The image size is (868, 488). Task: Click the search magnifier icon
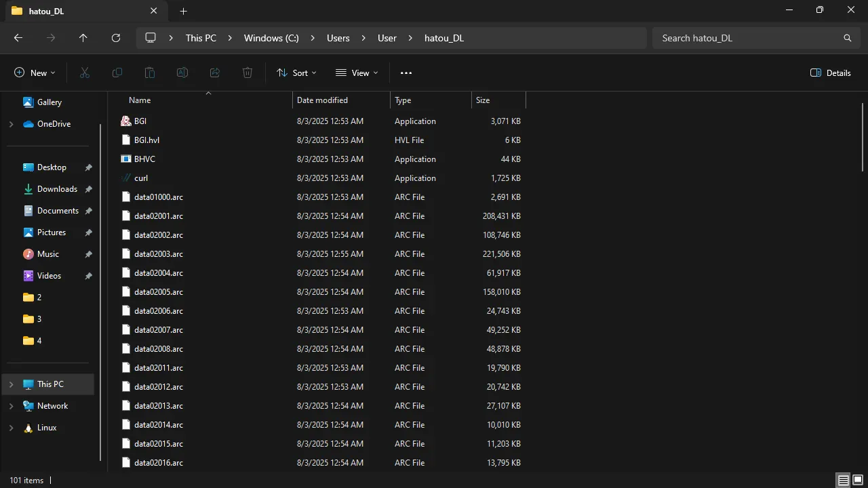coord(848,38)
